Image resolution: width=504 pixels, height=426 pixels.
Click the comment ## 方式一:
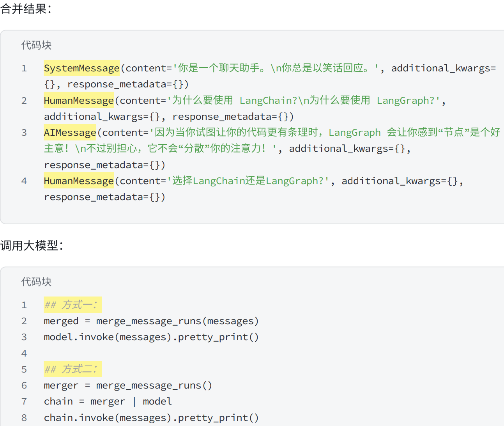tap(73, 305)
